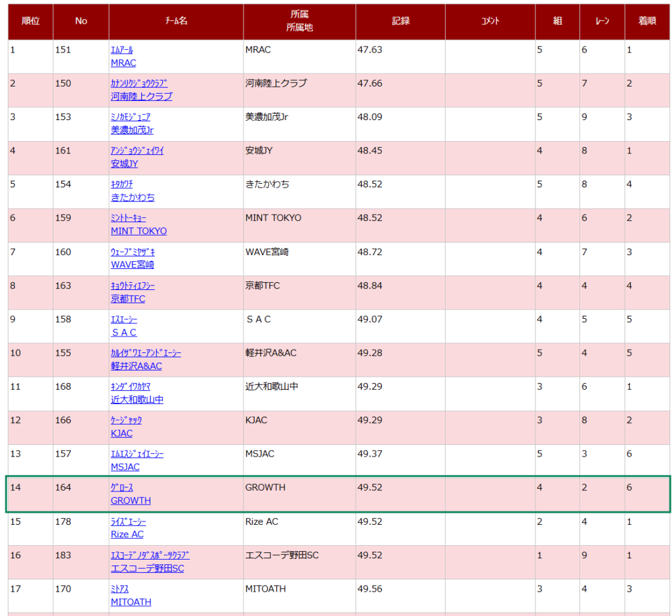Click the 順位 column header
The image size is (672, 616).
point(31,22)
